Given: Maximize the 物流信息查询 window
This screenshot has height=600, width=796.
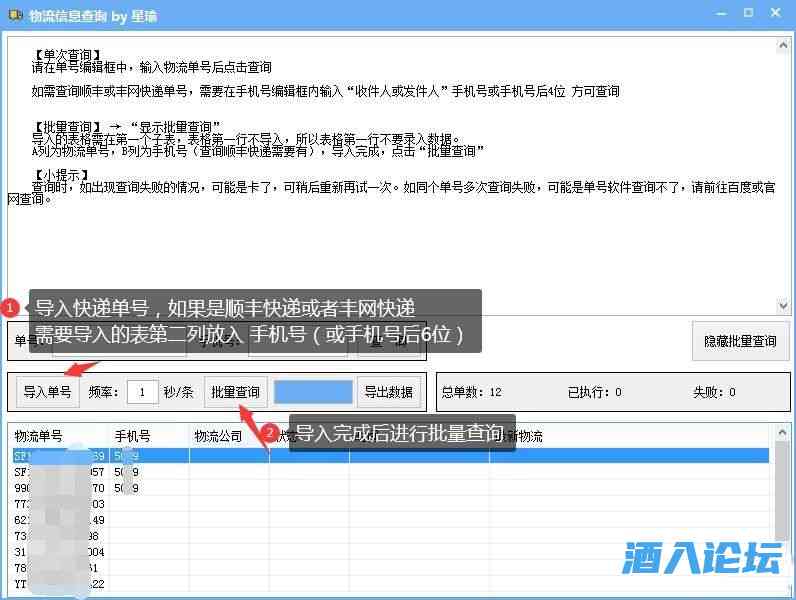Looking at the screenshot, I should [x=748, y=13].
